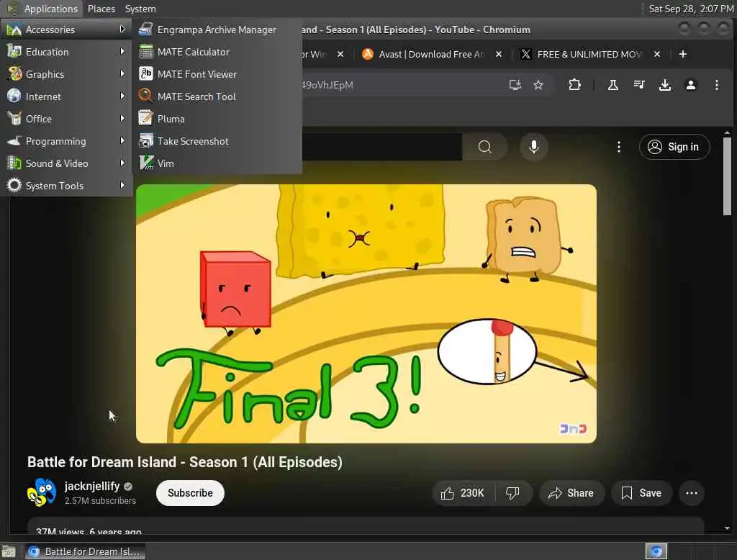Expand the Internet submenu
The image size is (737, 560).
[65, 96]
